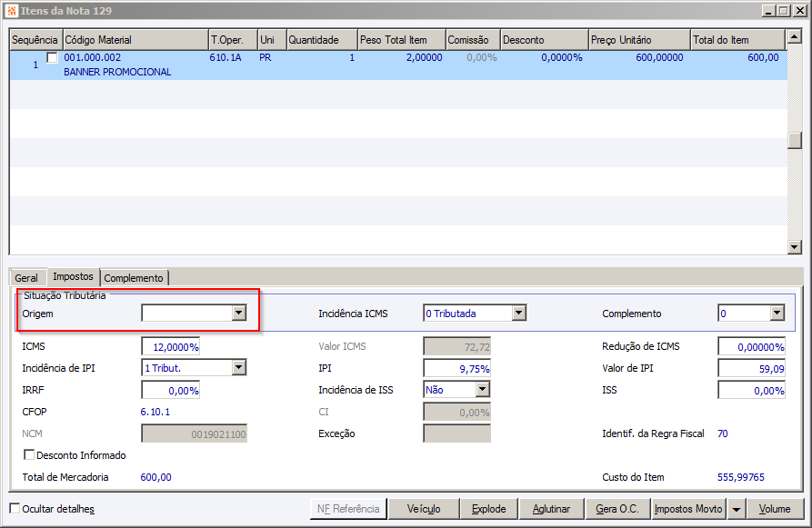The height and width of the screenshot is (528, 812).
Task: Click the Veículo button
Action: (424, 509)
